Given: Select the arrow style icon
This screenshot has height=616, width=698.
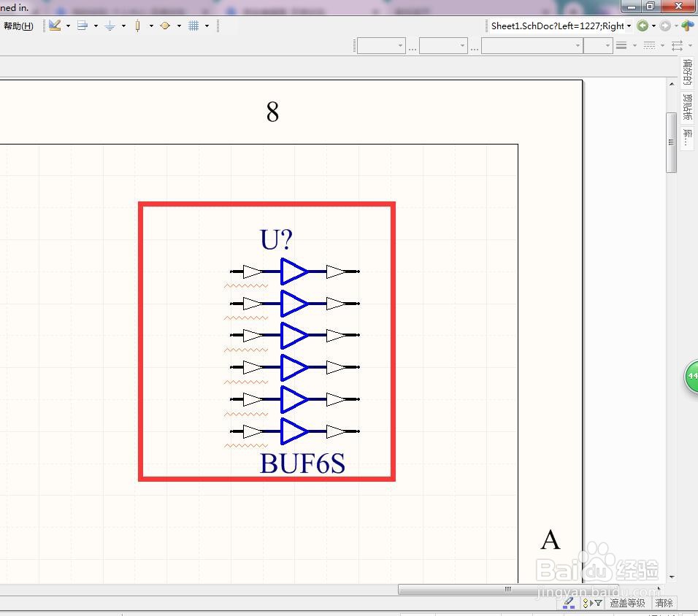Looking at the screenshot, I should coord(677,45).
